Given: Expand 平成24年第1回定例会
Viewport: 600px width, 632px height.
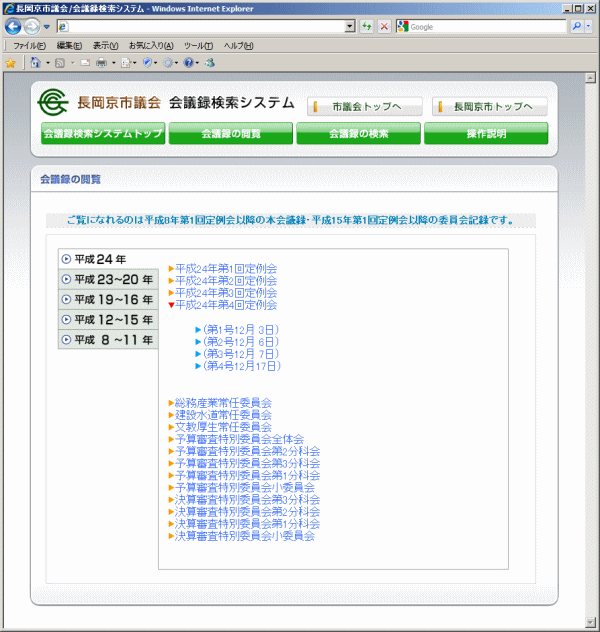Looking at the screenshot, I should [226, 269].
